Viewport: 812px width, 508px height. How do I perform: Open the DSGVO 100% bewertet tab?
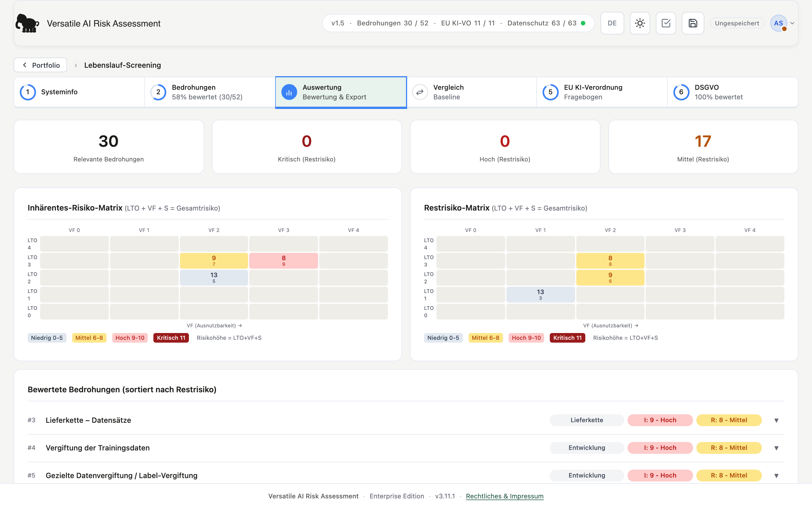coord(733,92)
